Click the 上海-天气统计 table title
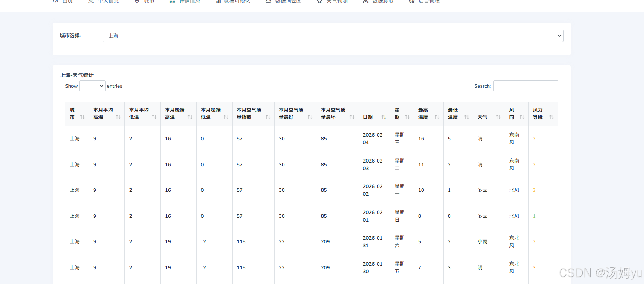Viewport: 644px width, 284px height. tap(77, 75)
